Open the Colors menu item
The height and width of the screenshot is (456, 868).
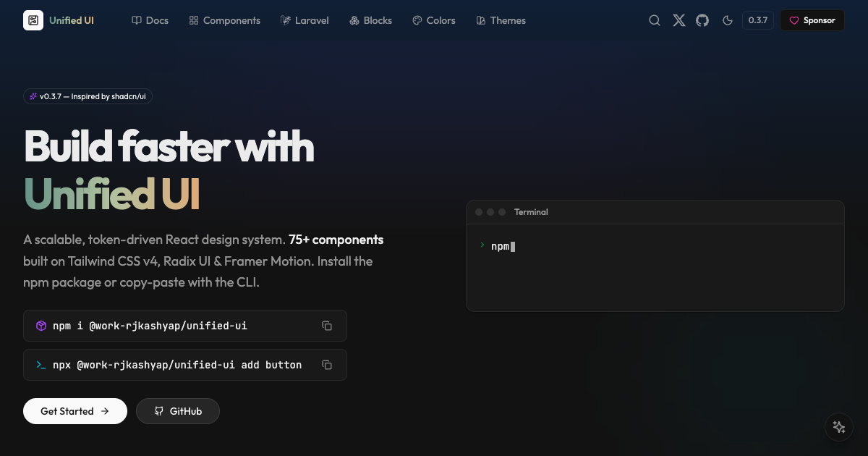(434, 20)
